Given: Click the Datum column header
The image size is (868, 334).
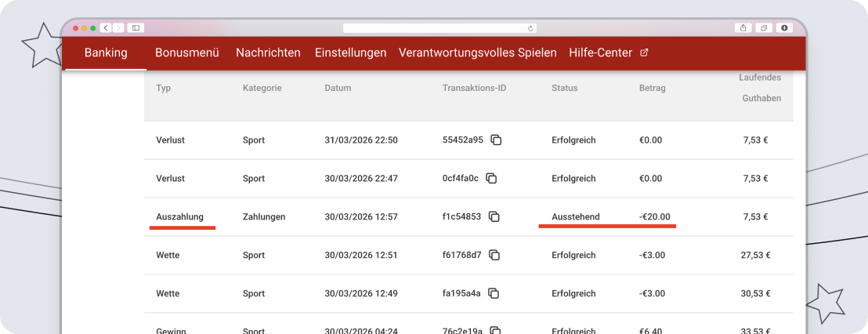Looking at the screenshot, I should [x=338, y=88].
